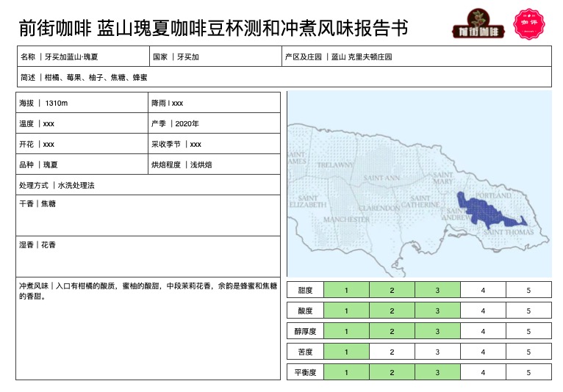Image resolution: width=563 pixels, height=392 pixels.
Task: Click the 处理方式 水洗处理法 row
Action: [148, 185]
